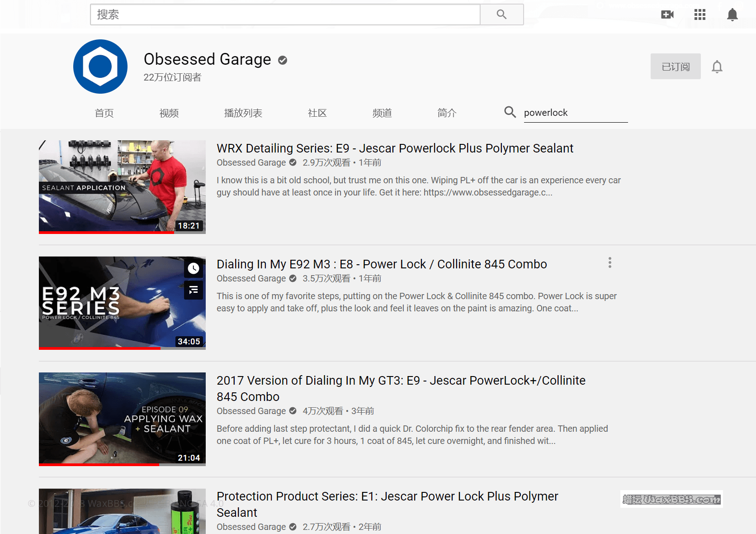Switch to the 播放列表 tab

243,113
